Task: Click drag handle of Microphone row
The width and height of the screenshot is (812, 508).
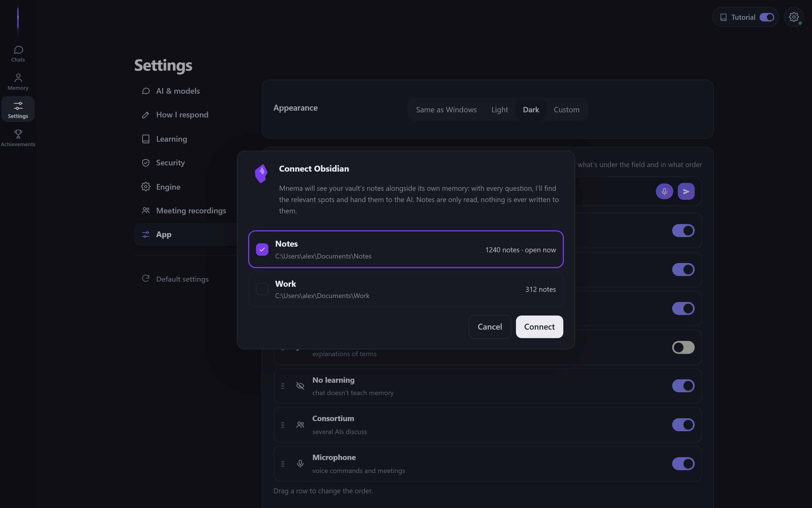Action: (x=283, y=464)
